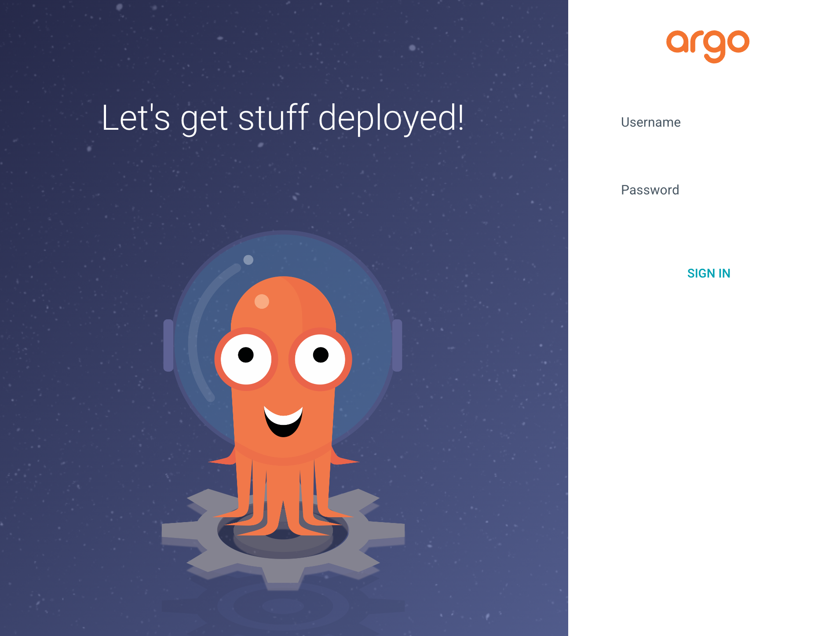Click the Password label text
This screenshot has width=840, height=636.
pos(650,190)
